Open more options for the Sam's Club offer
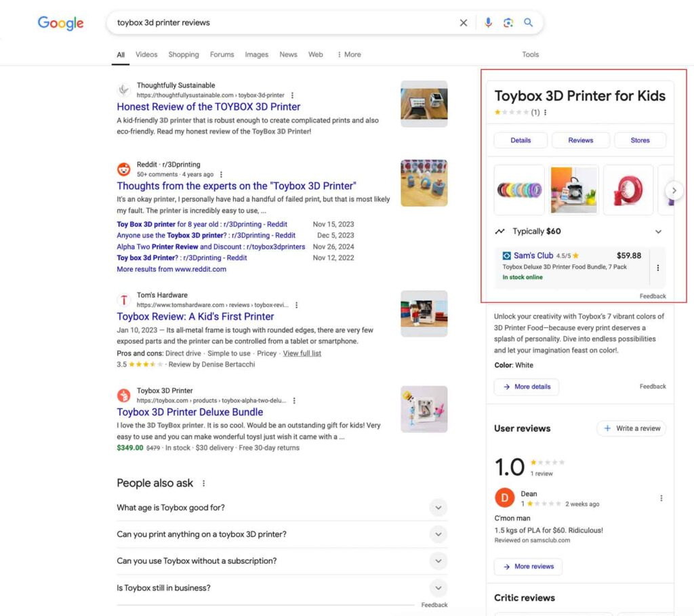Viewport: 694px width, 616px height. pos(658,268)
